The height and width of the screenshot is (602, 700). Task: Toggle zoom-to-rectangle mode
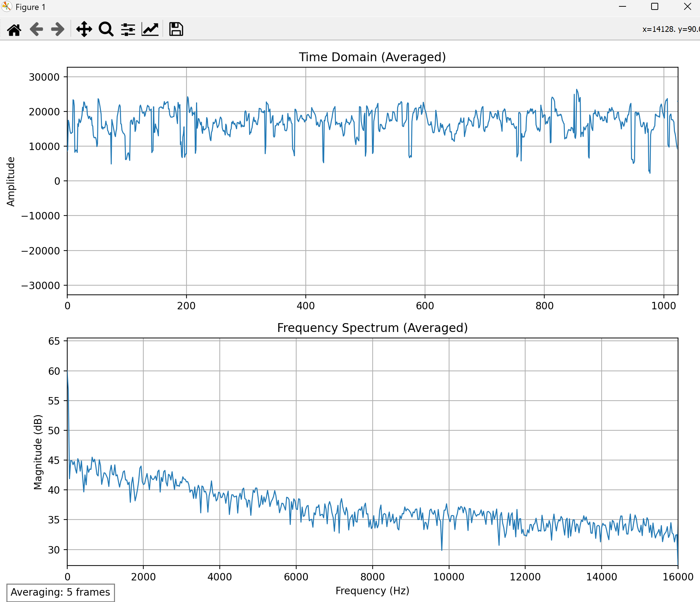point(106,29)
